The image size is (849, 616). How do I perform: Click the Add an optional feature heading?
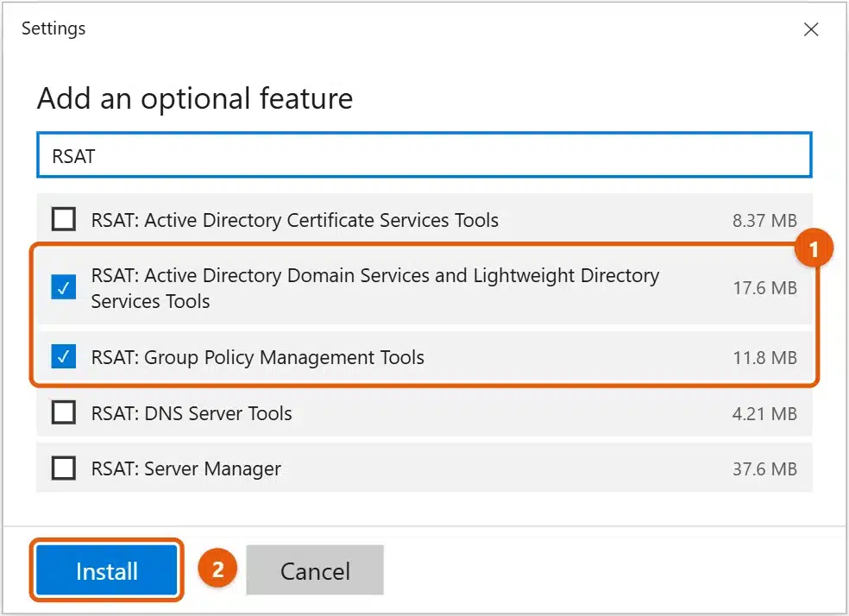click(x=195, y=99)
